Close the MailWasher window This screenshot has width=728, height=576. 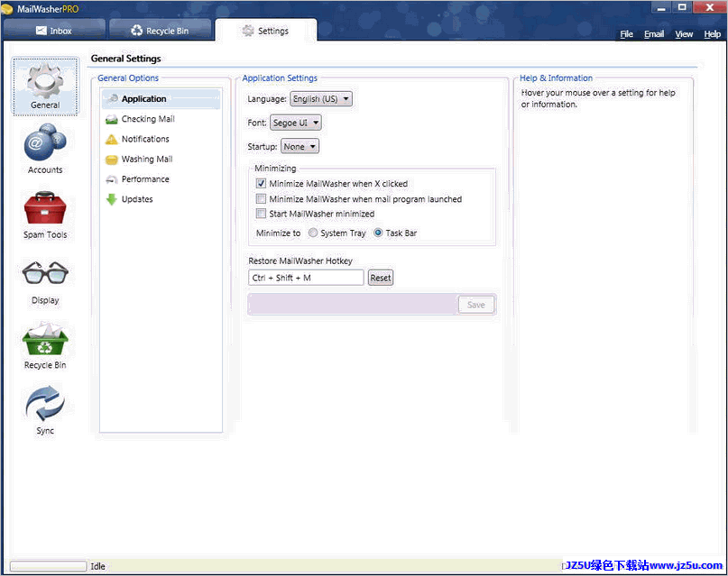click(x=709, y=7)
